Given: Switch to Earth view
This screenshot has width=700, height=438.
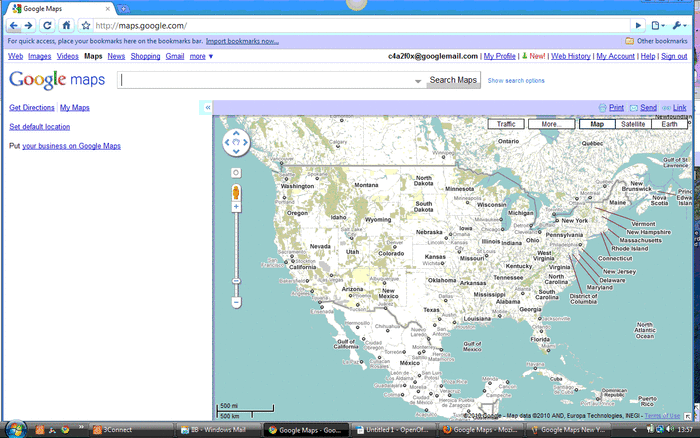Looking at the screenshot, I should (669, 124).
